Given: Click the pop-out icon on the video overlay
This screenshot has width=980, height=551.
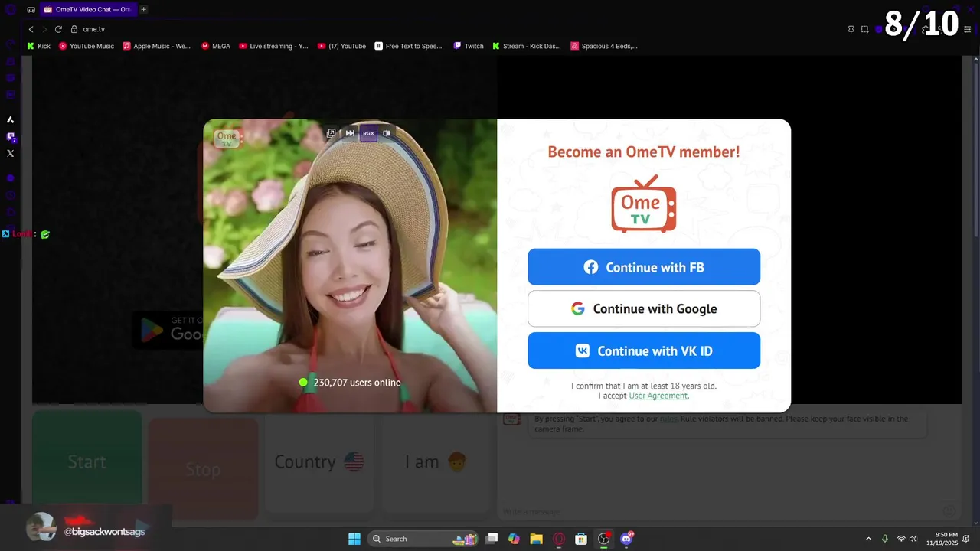Looking at the screenshot, I should click(331, 133).
